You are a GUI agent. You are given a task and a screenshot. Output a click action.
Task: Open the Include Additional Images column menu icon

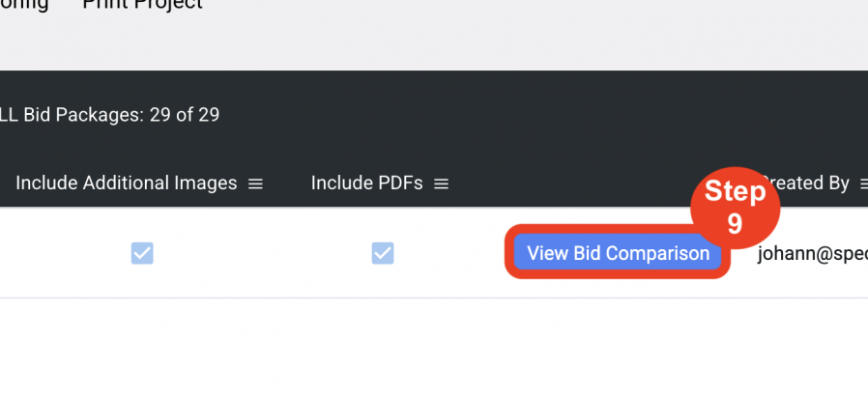click(x=255, y=184)
